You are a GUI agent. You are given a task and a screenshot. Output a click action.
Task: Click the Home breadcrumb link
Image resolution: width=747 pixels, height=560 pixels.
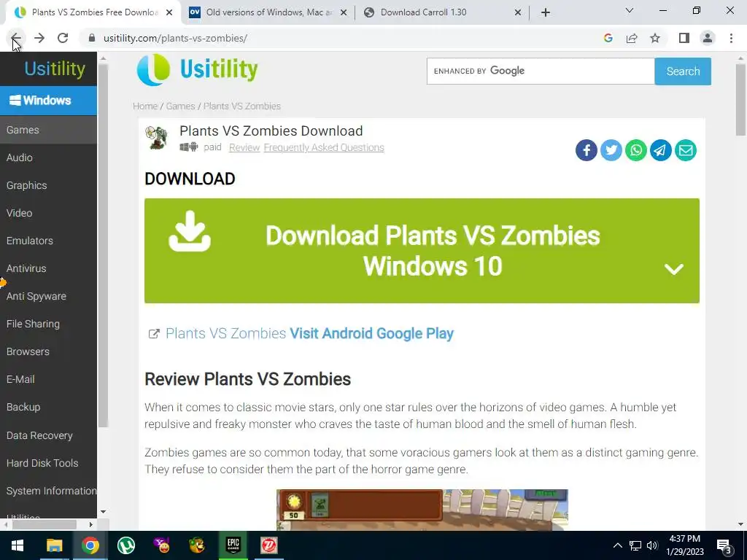point(145,106)
